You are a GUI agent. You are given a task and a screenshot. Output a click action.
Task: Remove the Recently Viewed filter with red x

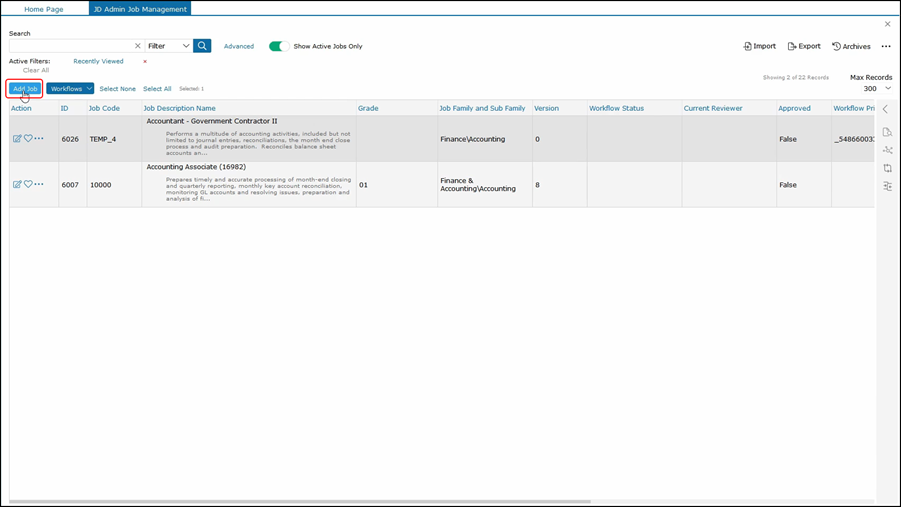pos(145,62)
